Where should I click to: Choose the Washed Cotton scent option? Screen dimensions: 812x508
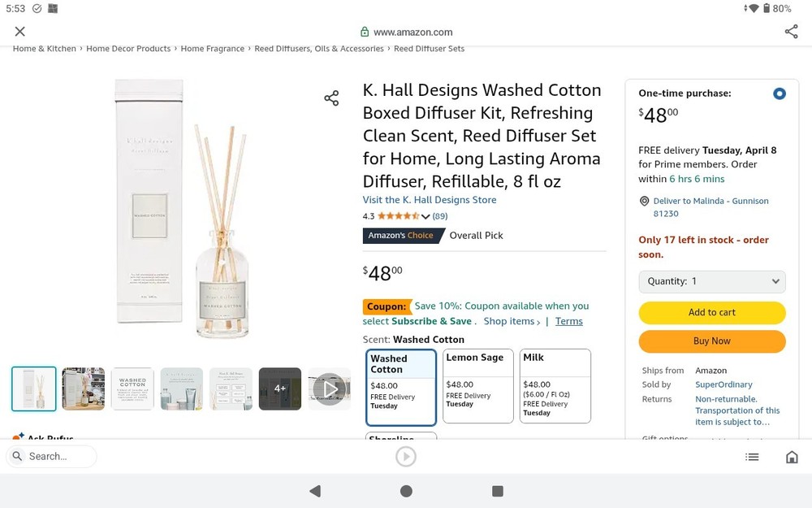coord(400,382)
